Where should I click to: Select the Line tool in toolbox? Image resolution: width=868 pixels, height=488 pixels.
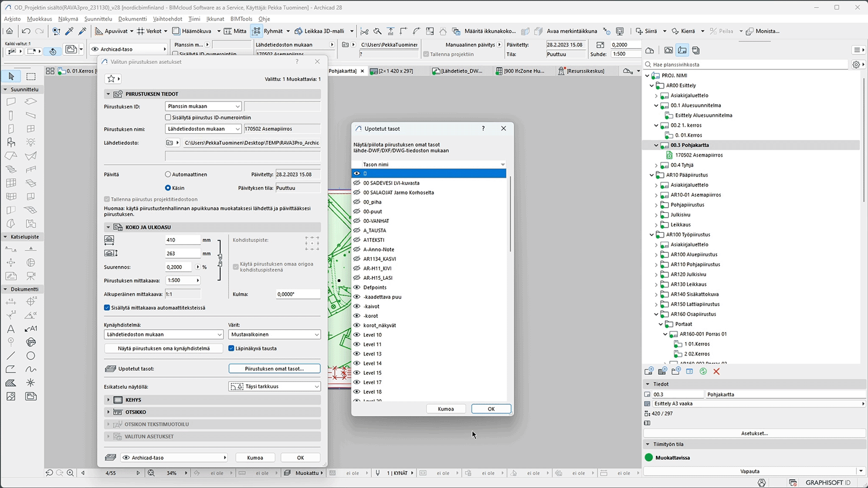click(x=11, y=355)
